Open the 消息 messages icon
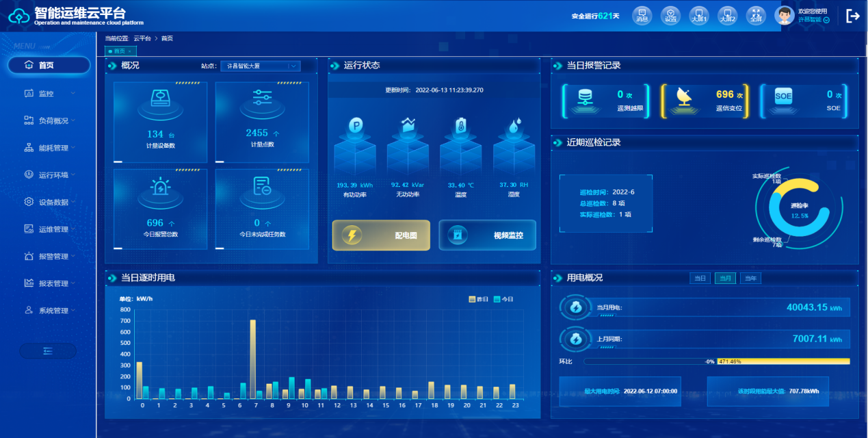Screen dimensions: 868x438 tap(642, 15)
